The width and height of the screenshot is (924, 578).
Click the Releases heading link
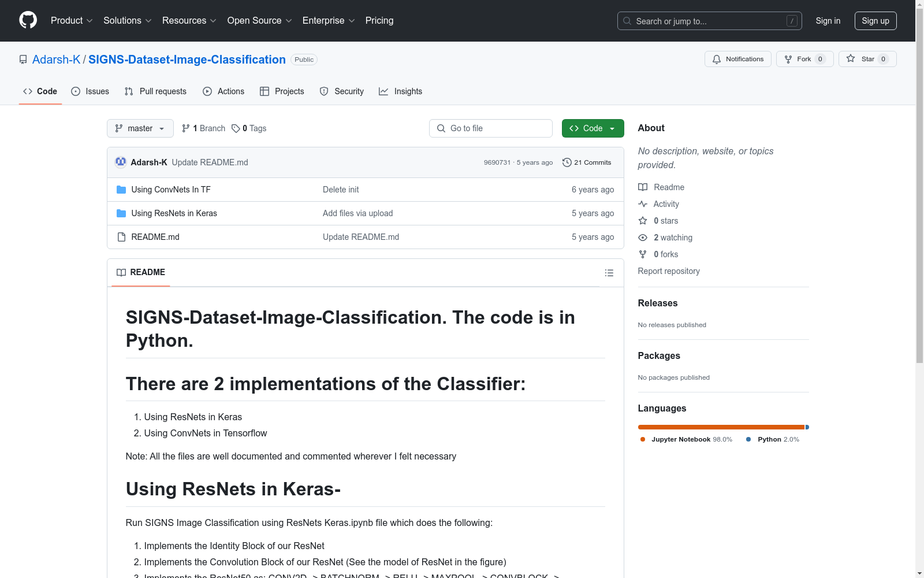(658, 303)
